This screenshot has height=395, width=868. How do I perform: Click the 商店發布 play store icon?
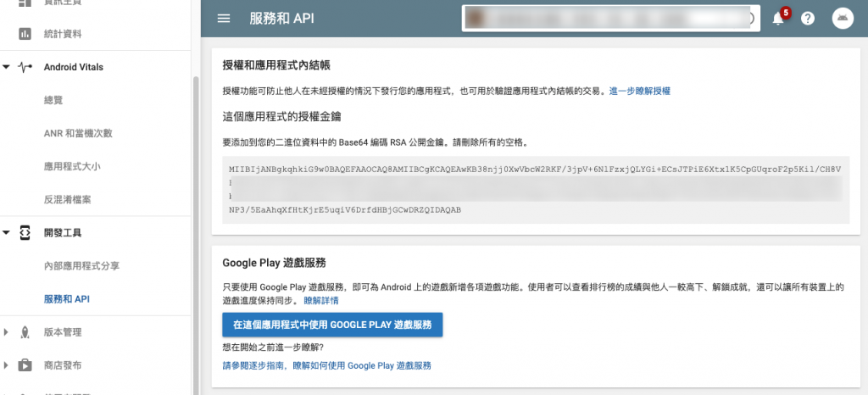click(25, 365)
